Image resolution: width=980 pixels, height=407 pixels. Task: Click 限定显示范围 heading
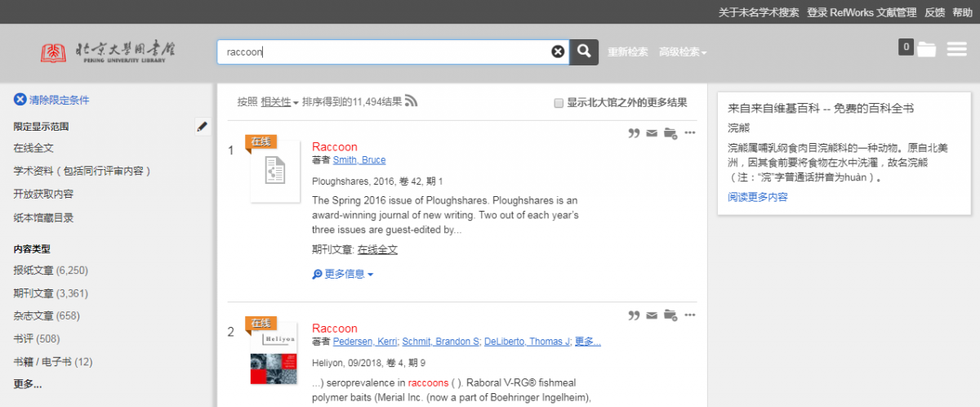pyautogui.click(x=41, y=127)
